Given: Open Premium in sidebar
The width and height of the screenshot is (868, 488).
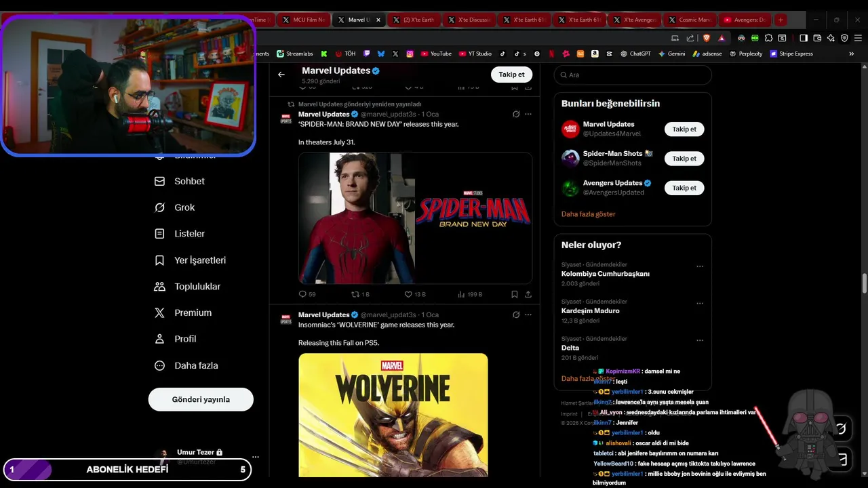Looking at the screenshot, I should [x=183, y=313].
